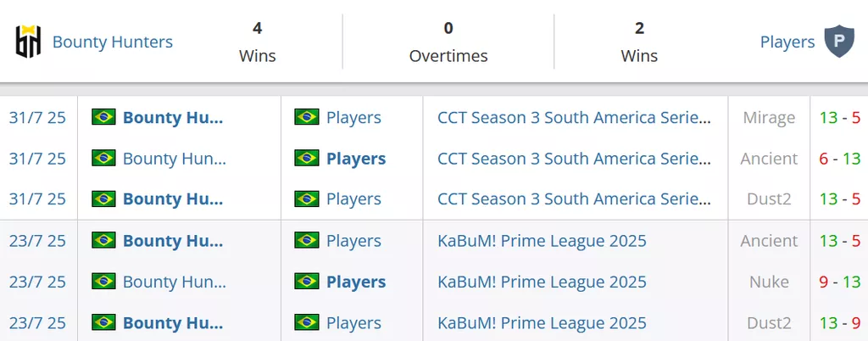
Task: Click the Players shield logo
Action: point(840,42)
